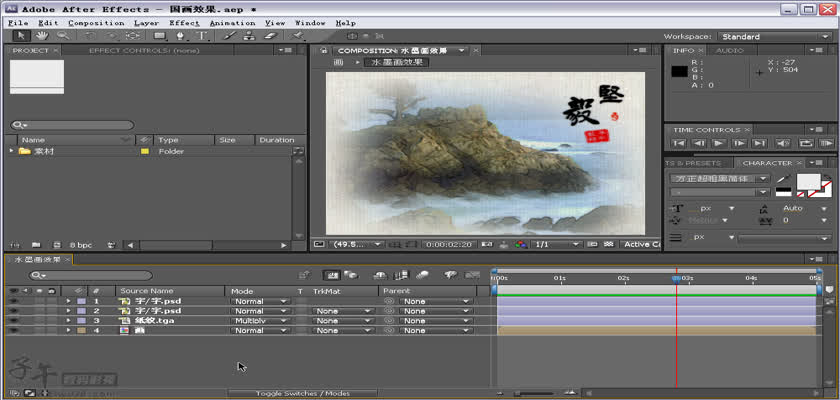Expand 素材 folder in Project panel
The width and height of the screenshot is (840, 400).
point(11,152)
